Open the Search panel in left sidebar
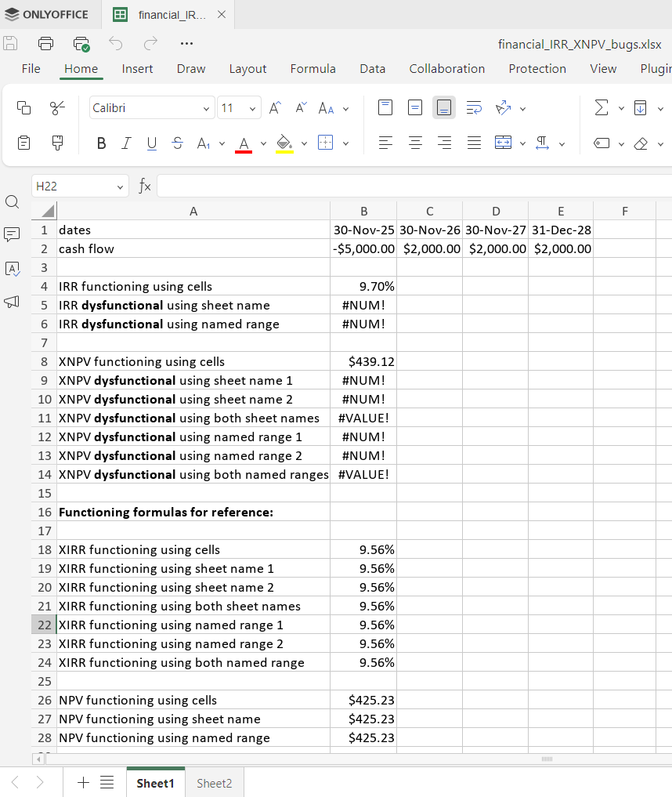This screenshot has height=797, width=672. pos(13,202)
